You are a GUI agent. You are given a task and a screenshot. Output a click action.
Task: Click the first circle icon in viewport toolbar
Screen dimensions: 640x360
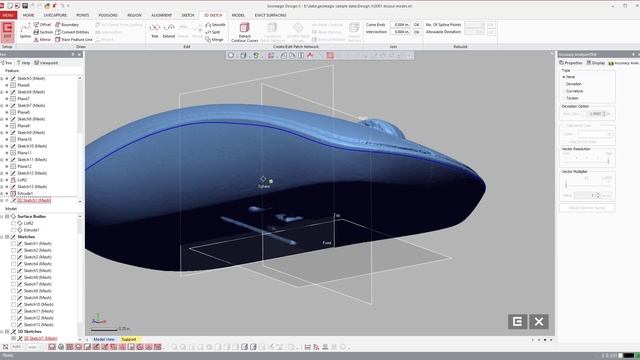[x=231, y=56]
